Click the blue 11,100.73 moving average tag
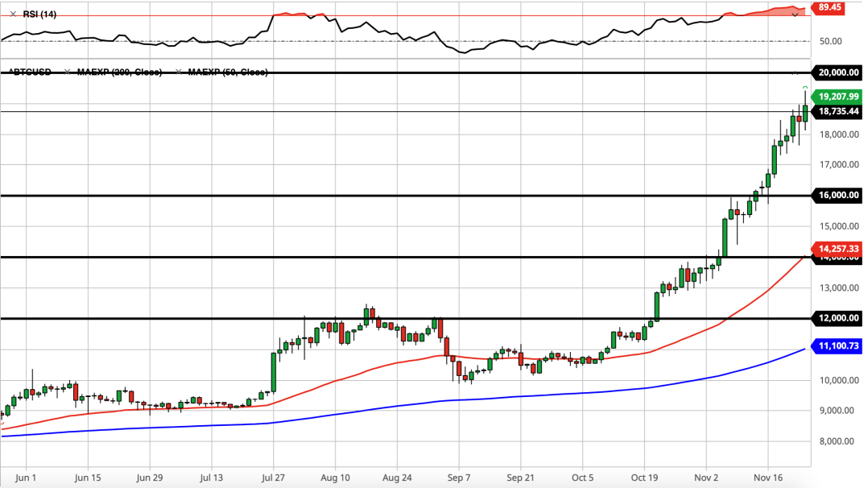This screenshot has width=868, height=488. [837, 345]
